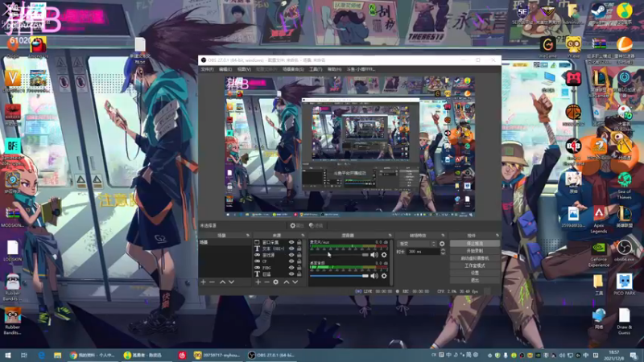The image size is (644, 362).
Task: Open the 渐变 transition dropdown
Action: [417, 244]
